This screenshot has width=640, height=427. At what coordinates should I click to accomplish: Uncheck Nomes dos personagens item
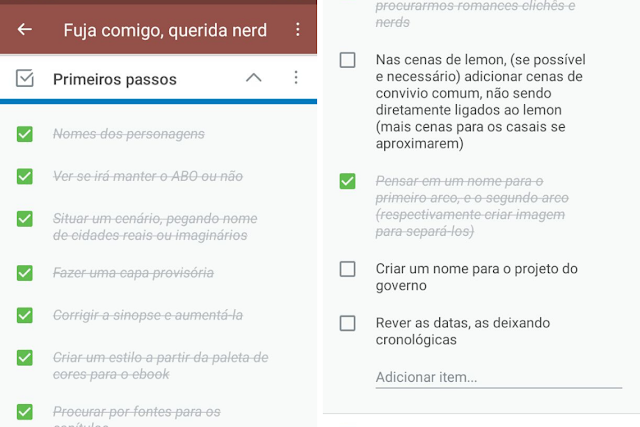[x=26, y=134]
